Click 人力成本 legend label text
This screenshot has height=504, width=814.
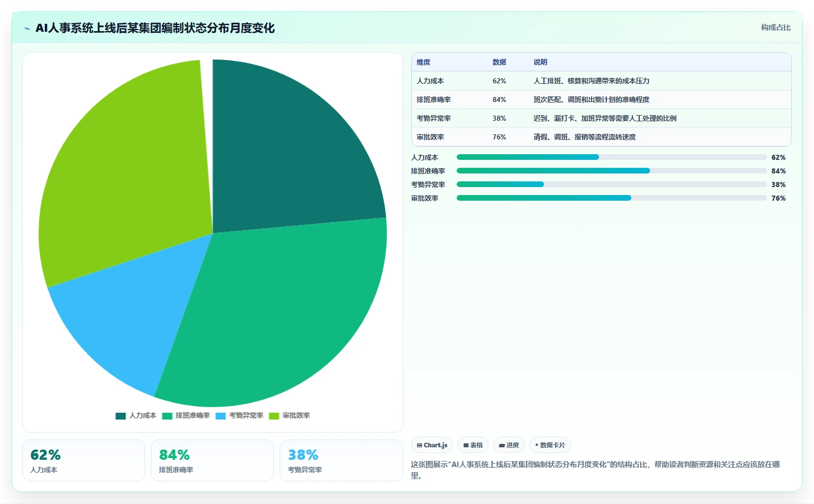point(142,416)
